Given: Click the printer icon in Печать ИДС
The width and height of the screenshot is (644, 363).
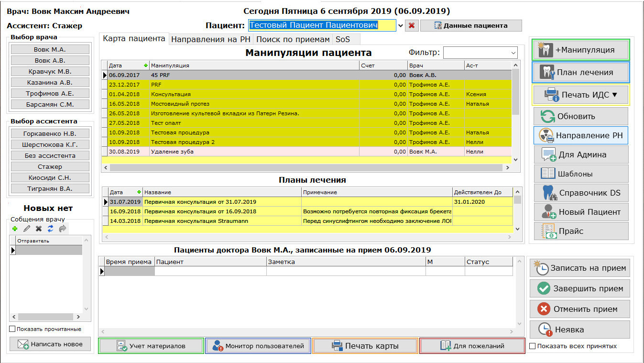Looking at the screenshot, I should pos(552,95).
